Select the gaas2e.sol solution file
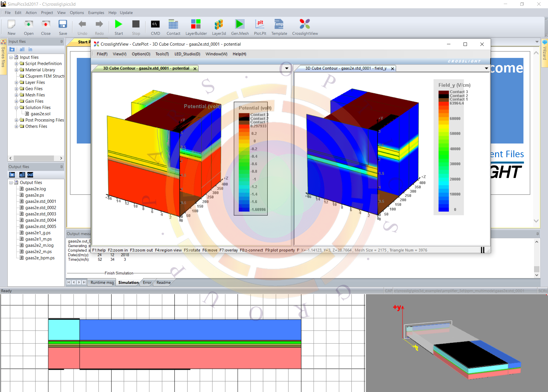The width and height of the screenshot is (548, 392). click(x=40, y=114)
